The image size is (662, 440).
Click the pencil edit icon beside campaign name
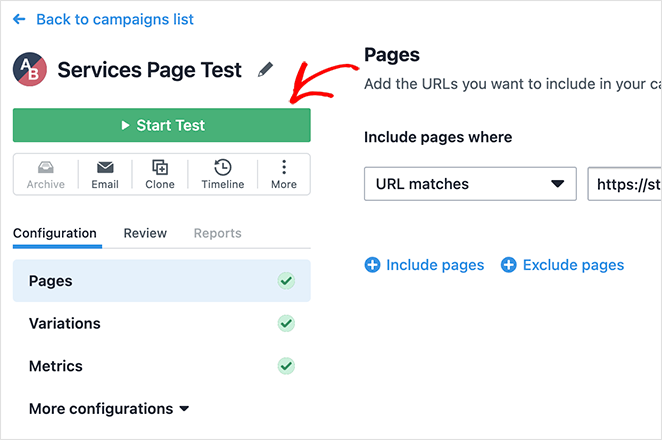pyautogui.click(x=265, y=70)
